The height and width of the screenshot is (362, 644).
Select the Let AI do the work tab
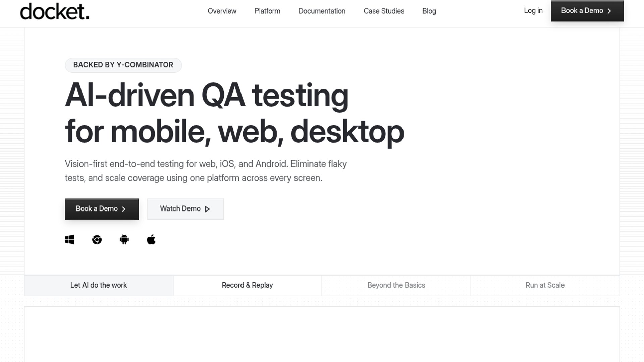pos(99,285)
